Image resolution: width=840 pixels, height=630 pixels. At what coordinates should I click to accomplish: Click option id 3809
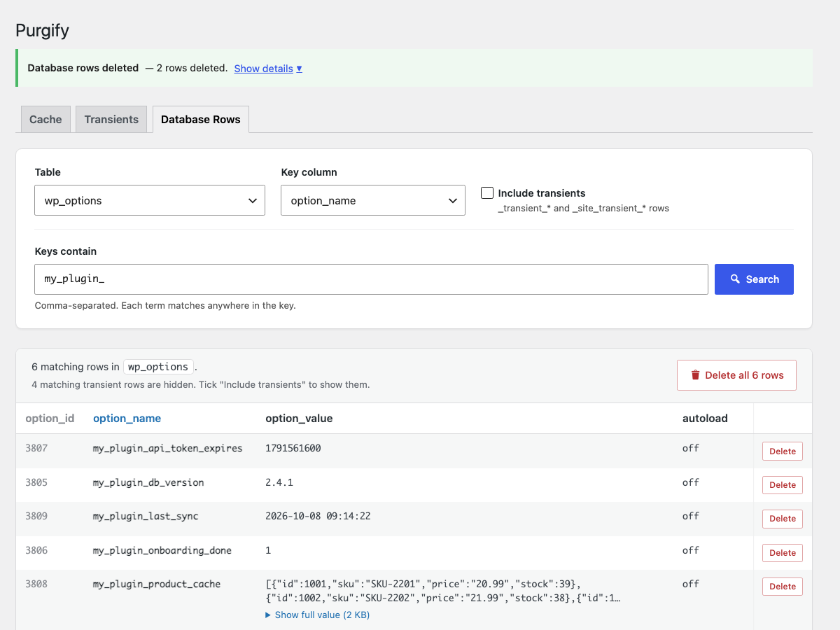tap(36, 516)
